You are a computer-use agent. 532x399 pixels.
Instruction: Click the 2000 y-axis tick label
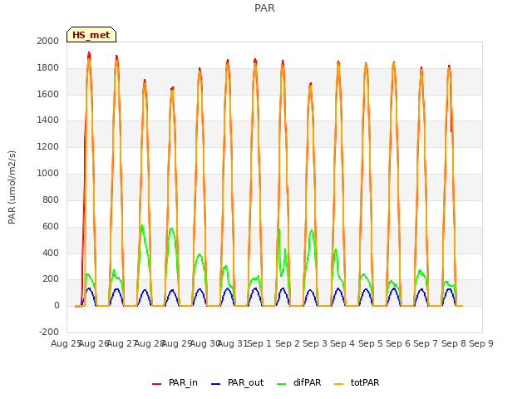click(48, 41)
